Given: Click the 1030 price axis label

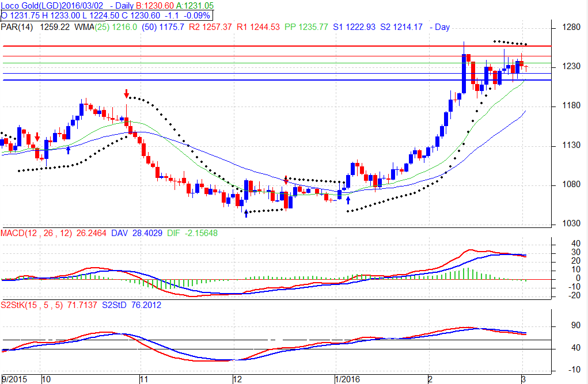Looking at the screenshot, I should (571, 223).
